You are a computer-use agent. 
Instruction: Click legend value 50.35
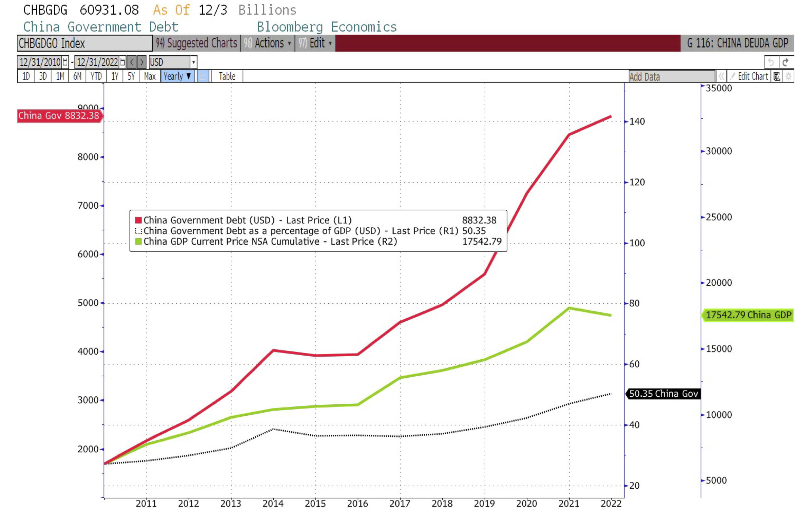pos(473,231)
